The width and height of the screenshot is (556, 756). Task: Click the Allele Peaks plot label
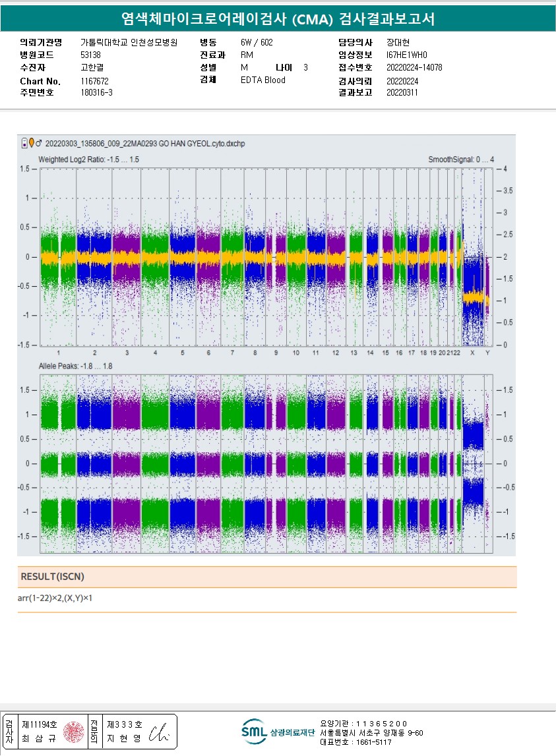coord(76,365)
